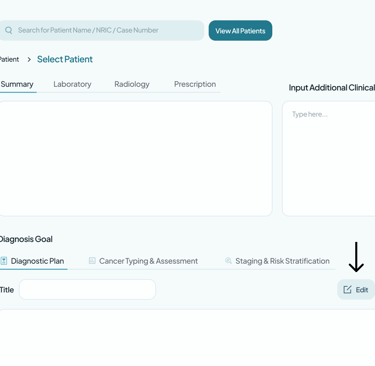Click the Patient breadcrumb link
This screenshot has height=366, width=375.
[9, 59]
